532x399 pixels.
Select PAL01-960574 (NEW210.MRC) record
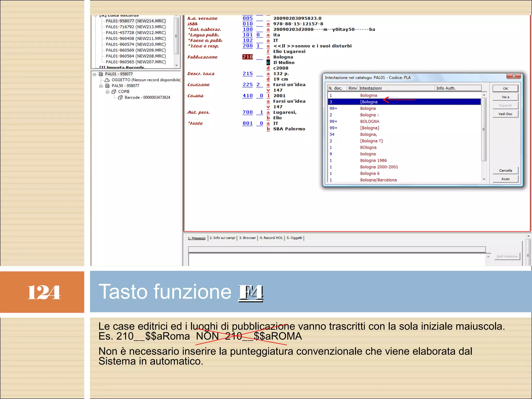pyautogui.click(x=136, y=44)
